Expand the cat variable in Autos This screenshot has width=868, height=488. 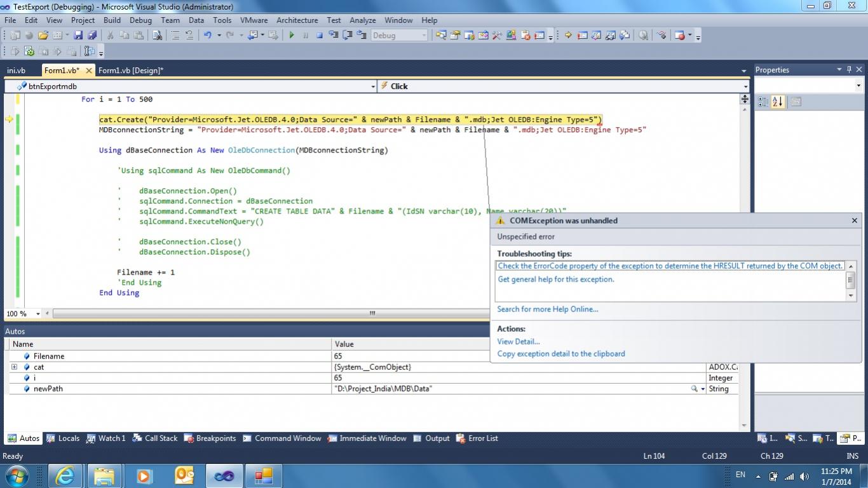(14, 367)
